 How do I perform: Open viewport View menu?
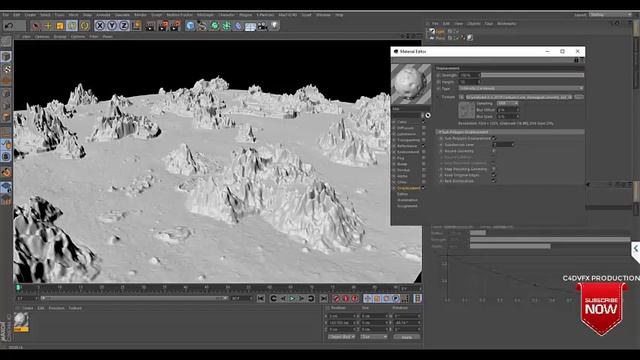tap(26, 37)
